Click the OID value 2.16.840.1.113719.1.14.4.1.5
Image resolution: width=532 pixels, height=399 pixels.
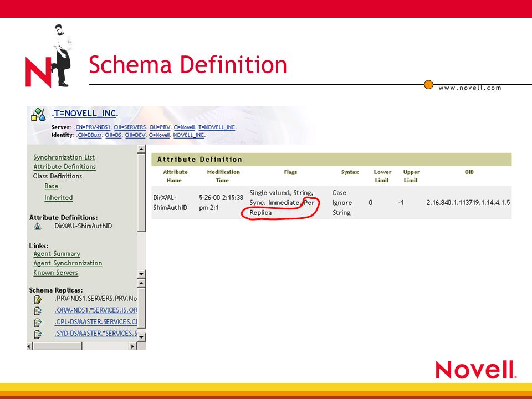click(x=468, y=203)
